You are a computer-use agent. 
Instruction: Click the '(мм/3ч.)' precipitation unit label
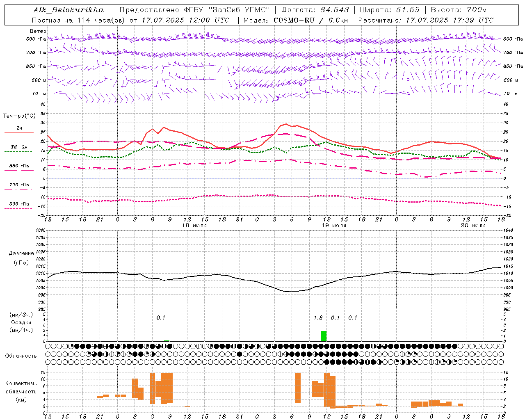(21, 315)
